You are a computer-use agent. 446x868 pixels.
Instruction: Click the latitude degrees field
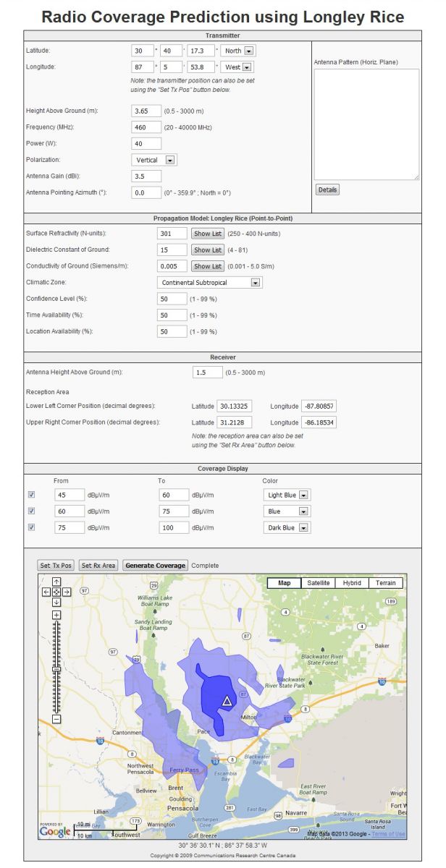[143, 51]
